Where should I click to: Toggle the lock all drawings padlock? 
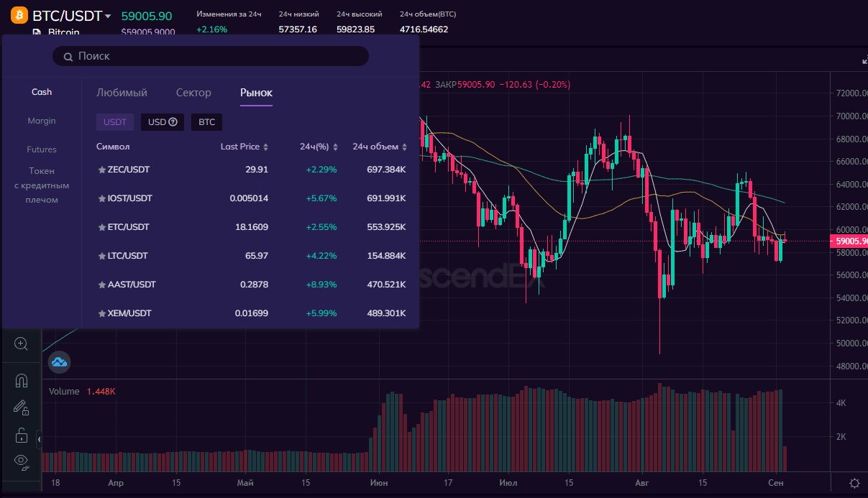(x=21, y=435)
